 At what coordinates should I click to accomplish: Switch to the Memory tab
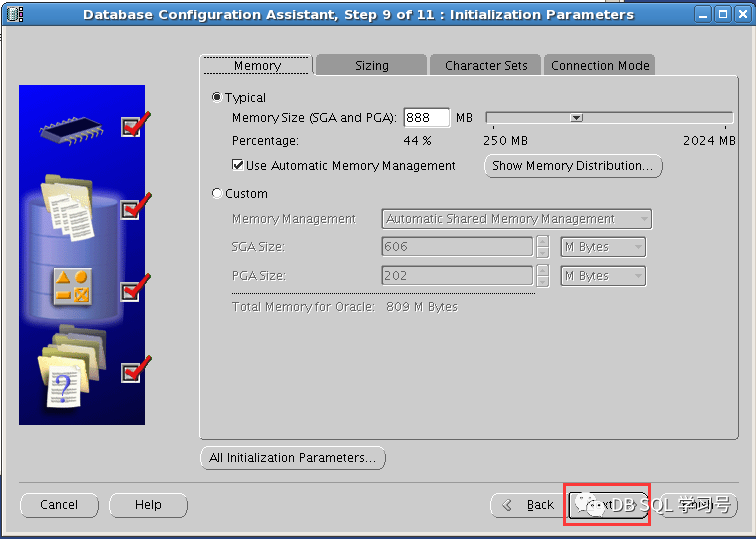click(x=257, y=66)
